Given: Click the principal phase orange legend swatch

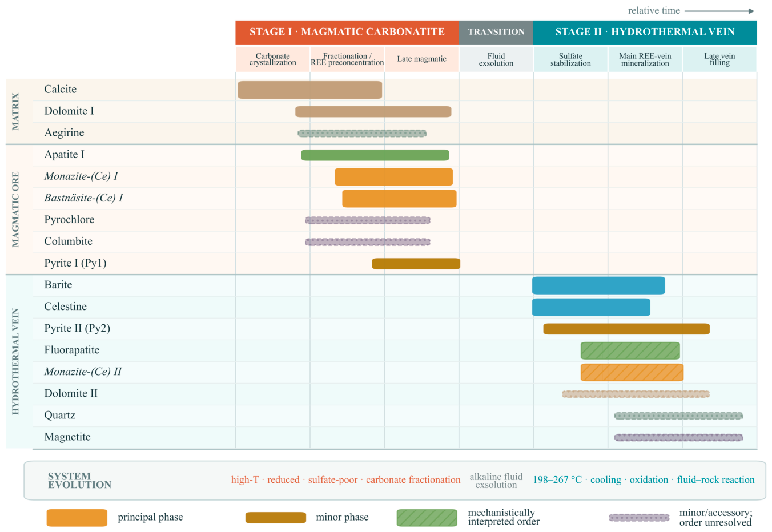Looking at the screenshot, I should tap(77, 518).
